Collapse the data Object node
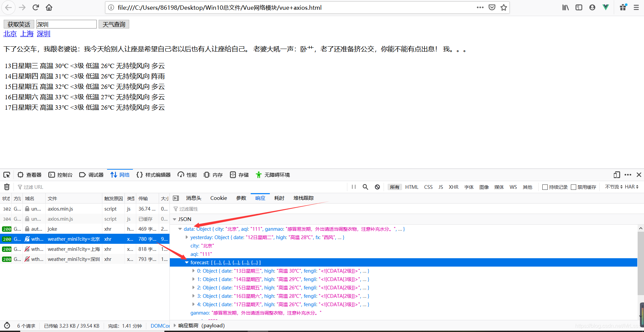 (180, 229)
